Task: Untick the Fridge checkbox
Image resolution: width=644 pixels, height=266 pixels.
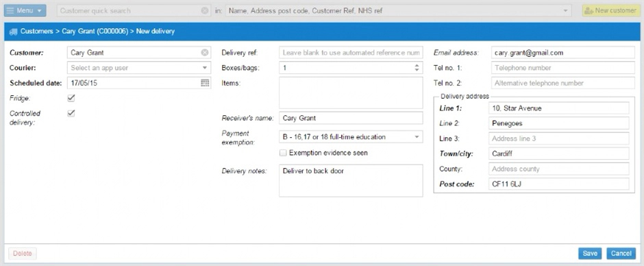Action: tap(71, 98)
